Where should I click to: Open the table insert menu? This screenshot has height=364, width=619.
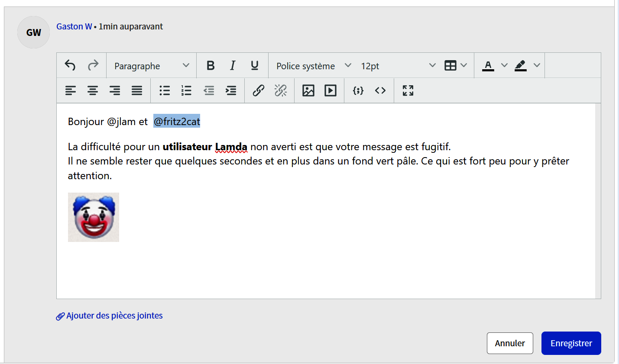(x=456, y=65)
